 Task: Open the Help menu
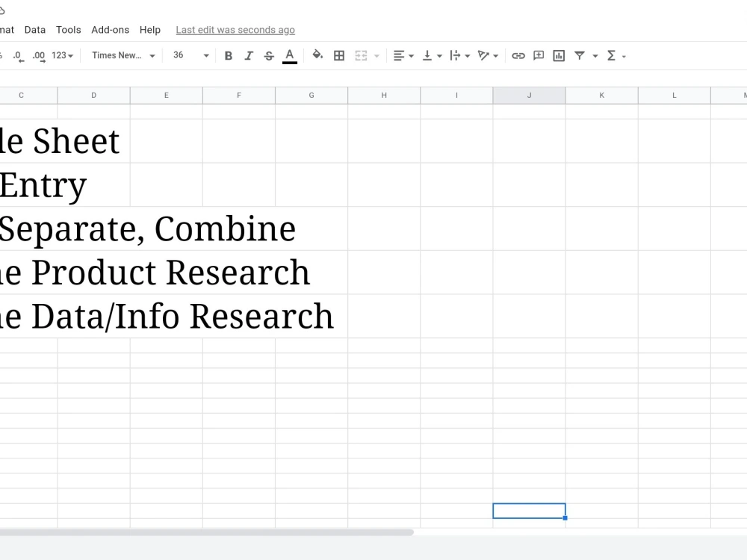pyautogui.click(x=150, y=30)
